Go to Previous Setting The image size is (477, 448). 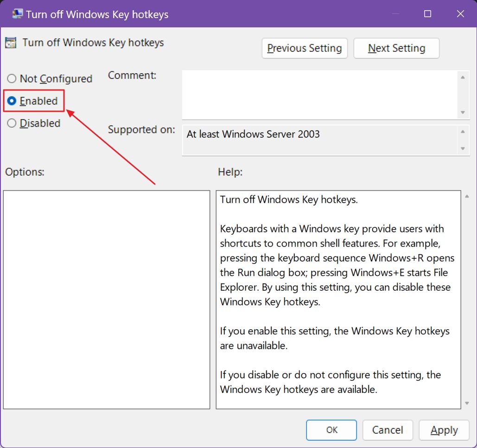click(305, 48)
